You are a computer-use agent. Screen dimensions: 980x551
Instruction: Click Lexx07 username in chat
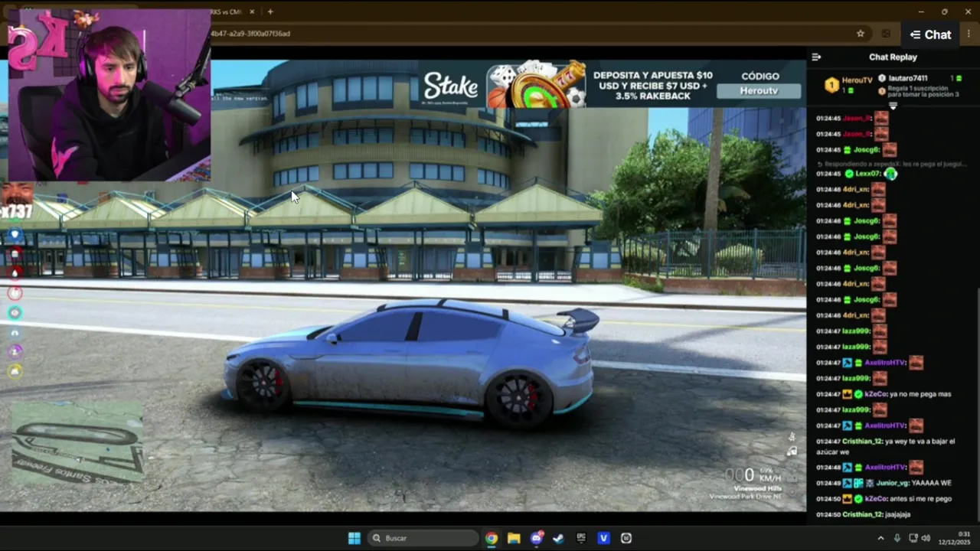(868, 174)
